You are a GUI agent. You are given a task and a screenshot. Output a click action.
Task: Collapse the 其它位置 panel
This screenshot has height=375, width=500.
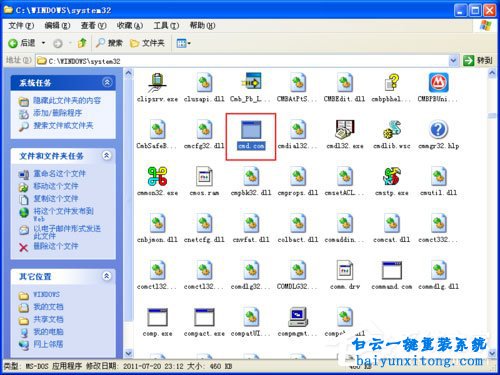point(107,276)
